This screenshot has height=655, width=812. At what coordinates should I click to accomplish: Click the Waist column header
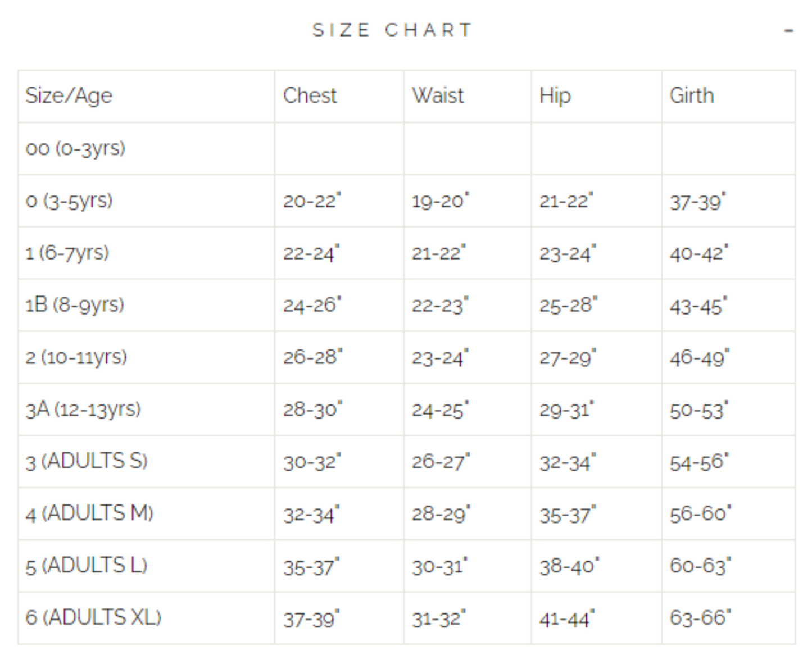point(438,96)
